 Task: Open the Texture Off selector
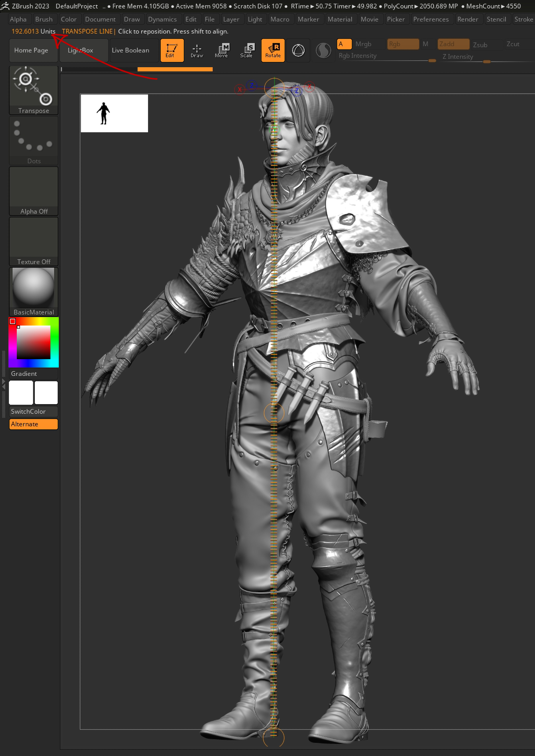pyautogui.click(x=34, y=241)
